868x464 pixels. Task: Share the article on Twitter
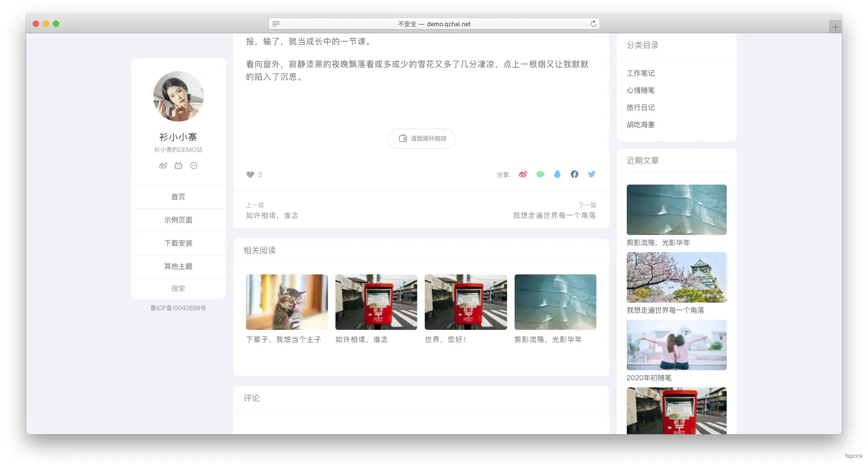pyautogui.click(x=591, y=174)
